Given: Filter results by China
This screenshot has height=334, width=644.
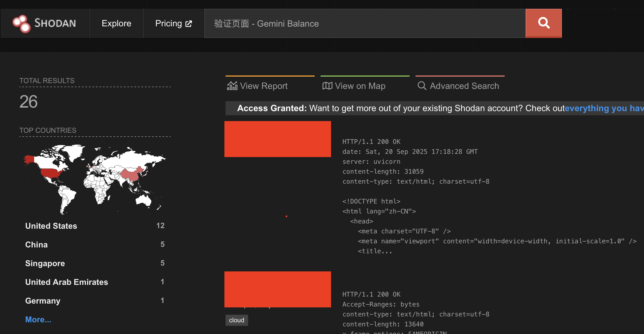Looking at the screenshot, I should 36,245.
